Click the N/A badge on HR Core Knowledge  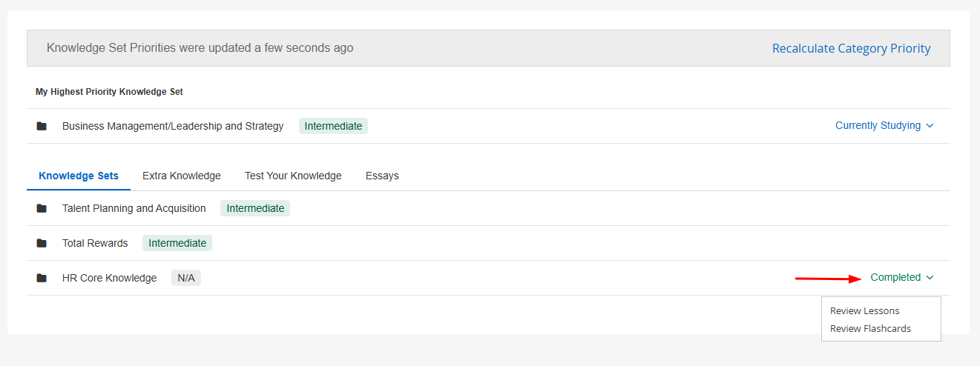pyautogui.click(x=186, y=278)
